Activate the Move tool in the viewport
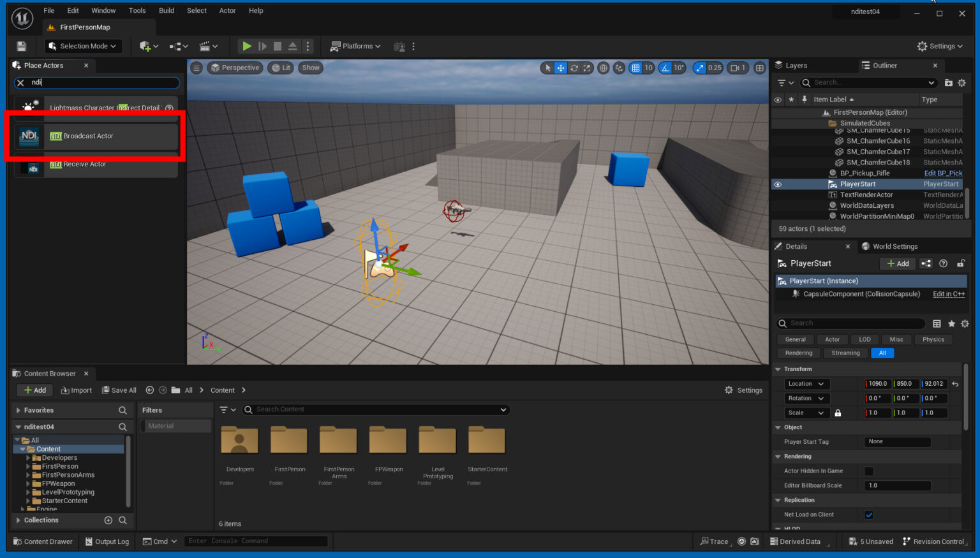Viewport: 980px width, 558px height. (560, 68)
